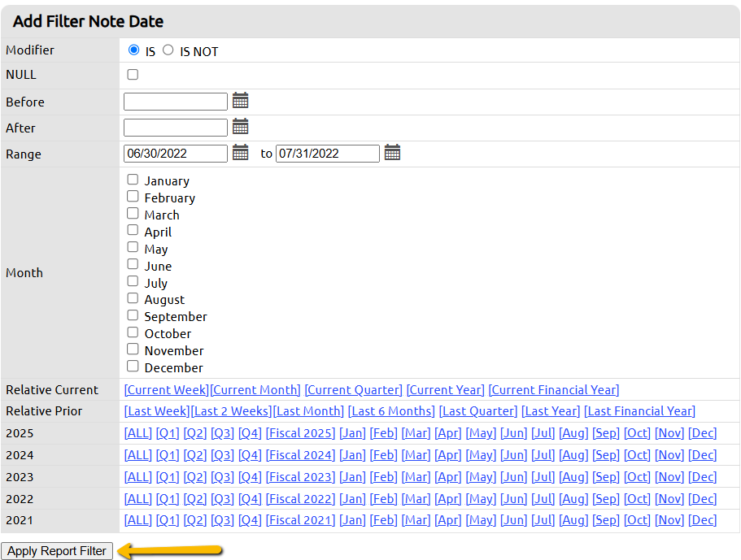Click the Before date input field
Screen dimensions: 741x560
click(x=176, y=102)
